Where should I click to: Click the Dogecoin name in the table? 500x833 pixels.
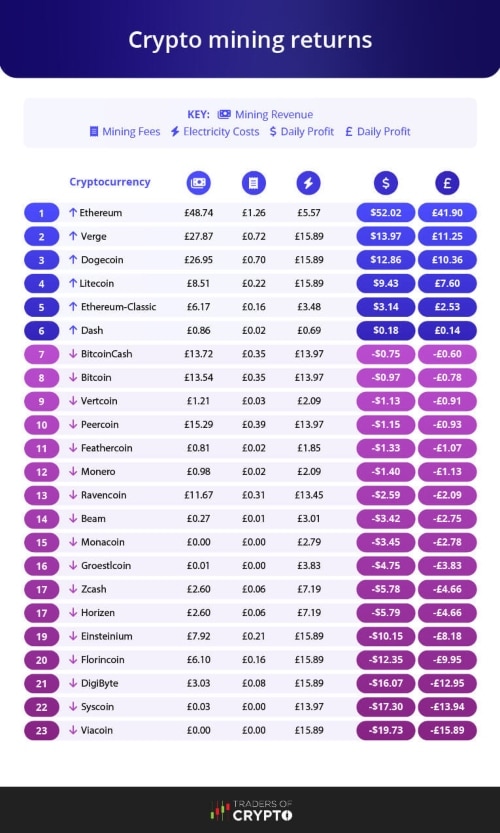(x=102, y=260)
